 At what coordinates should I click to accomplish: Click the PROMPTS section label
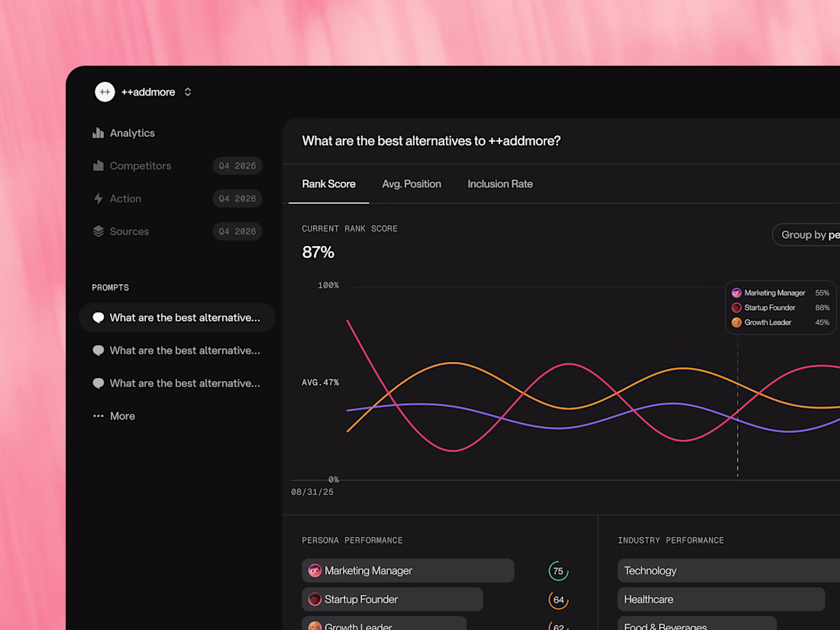(x=111, y=288)
